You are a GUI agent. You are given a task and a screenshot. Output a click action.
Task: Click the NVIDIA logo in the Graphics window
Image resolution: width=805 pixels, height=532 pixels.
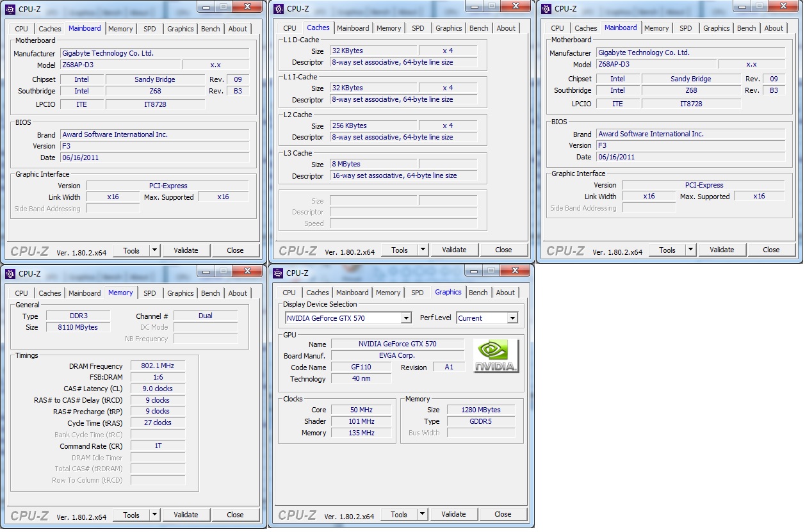point(496,356)
